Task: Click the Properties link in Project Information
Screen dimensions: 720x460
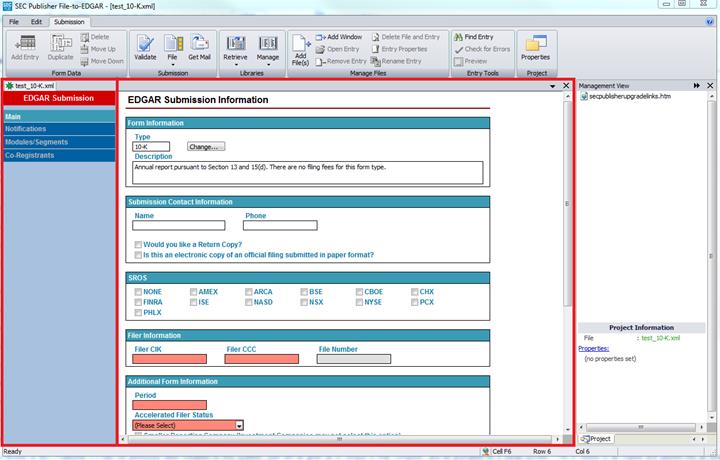Action: click(x=594, y=348)
